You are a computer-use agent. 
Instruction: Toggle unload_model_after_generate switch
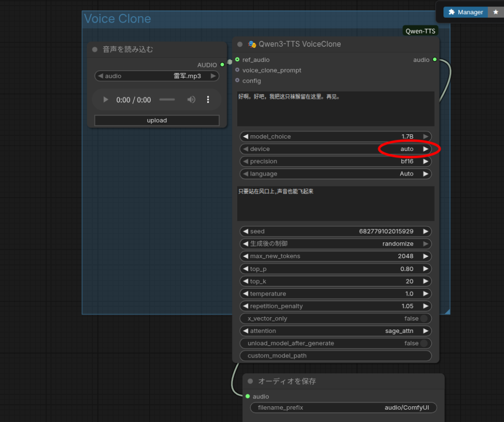(423, 343)
